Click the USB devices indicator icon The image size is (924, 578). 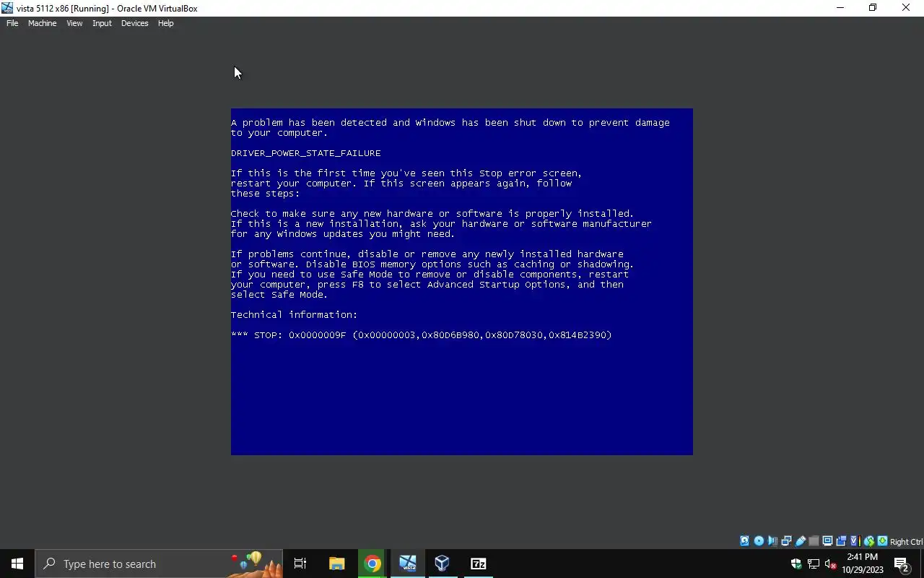(801, 541)
